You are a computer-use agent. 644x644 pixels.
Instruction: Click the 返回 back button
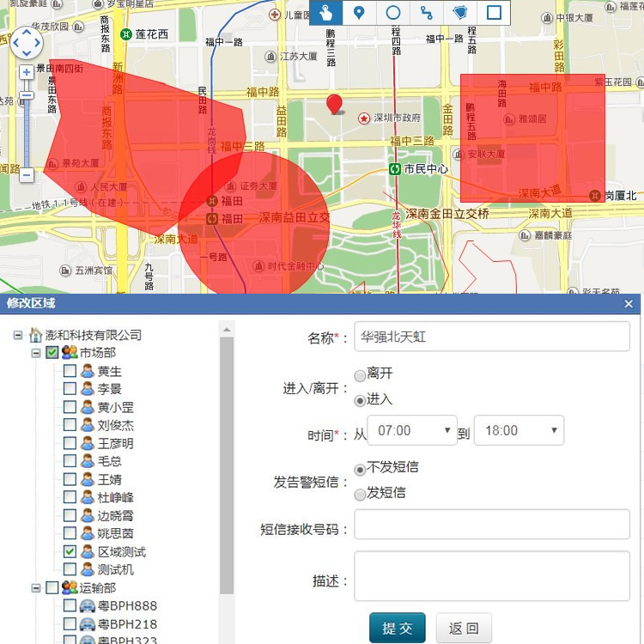464,628
